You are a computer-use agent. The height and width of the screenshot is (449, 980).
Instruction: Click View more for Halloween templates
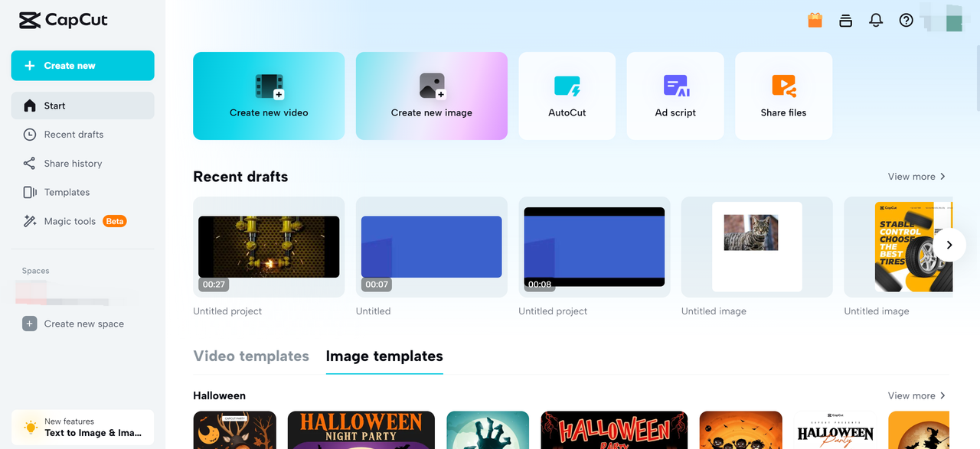click(x=916, y=396)
